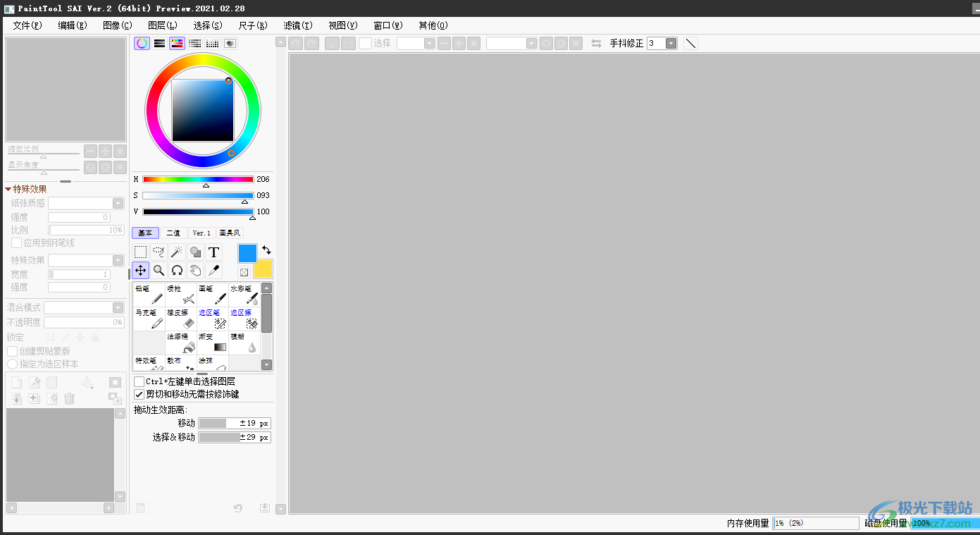This screenshot has height=535, width=980.
Task: Choose the 铅笔 pencil brush
Action: click(149, 295)
